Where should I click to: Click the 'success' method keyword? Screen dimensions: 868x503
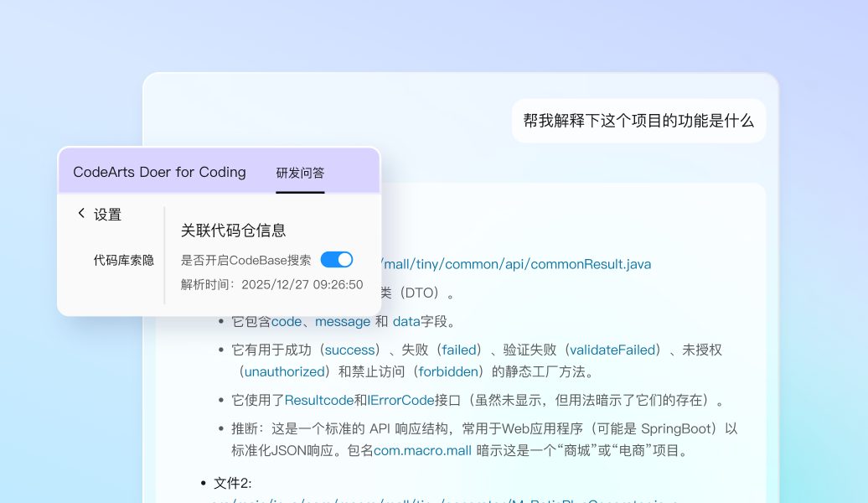[349, 350]
